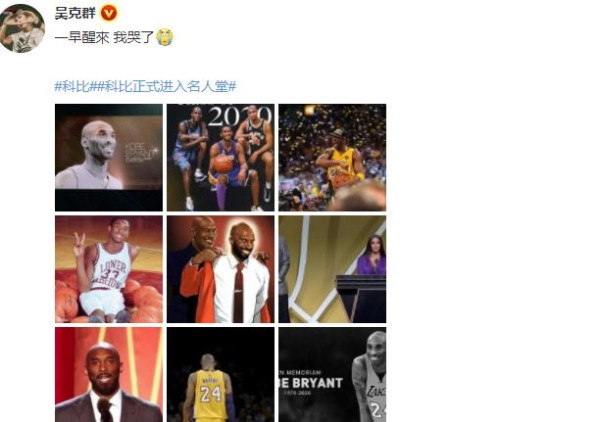This screenshot has height=422, width=600.
Task: Click the basketball in the 2020 poster
Action: (223, 163)
